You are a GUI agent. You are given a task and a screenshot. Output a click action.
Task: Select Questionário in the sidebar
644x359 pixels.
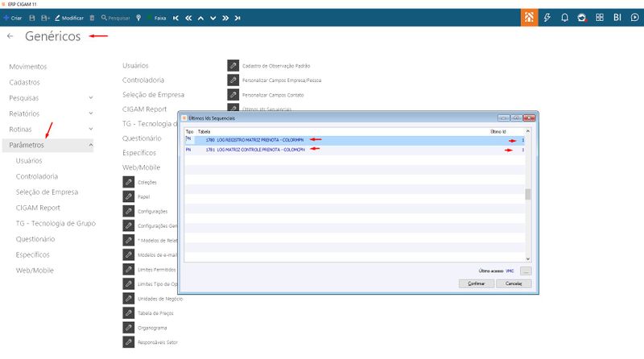tap(35, 239)
